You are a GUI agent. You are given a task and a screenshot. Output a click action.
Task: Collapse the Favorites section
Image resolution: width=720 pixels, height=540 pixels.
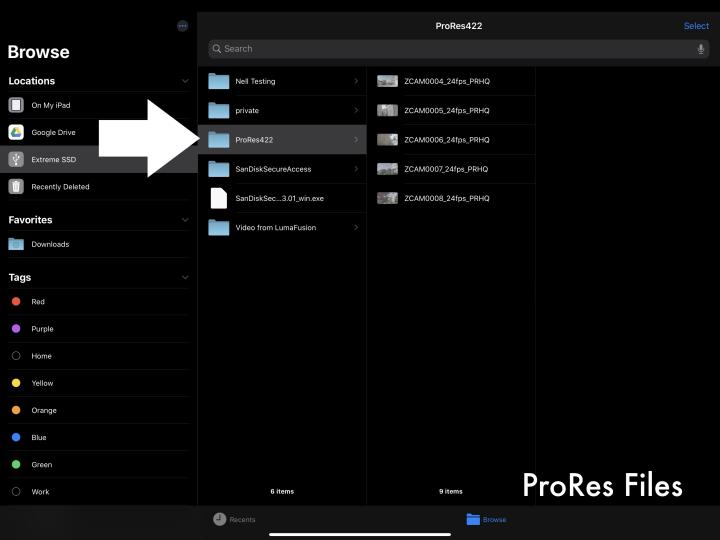185,220
